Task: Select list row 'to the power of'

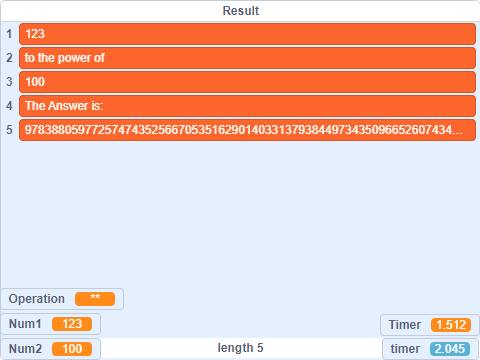Action: [x=247, y=58]
